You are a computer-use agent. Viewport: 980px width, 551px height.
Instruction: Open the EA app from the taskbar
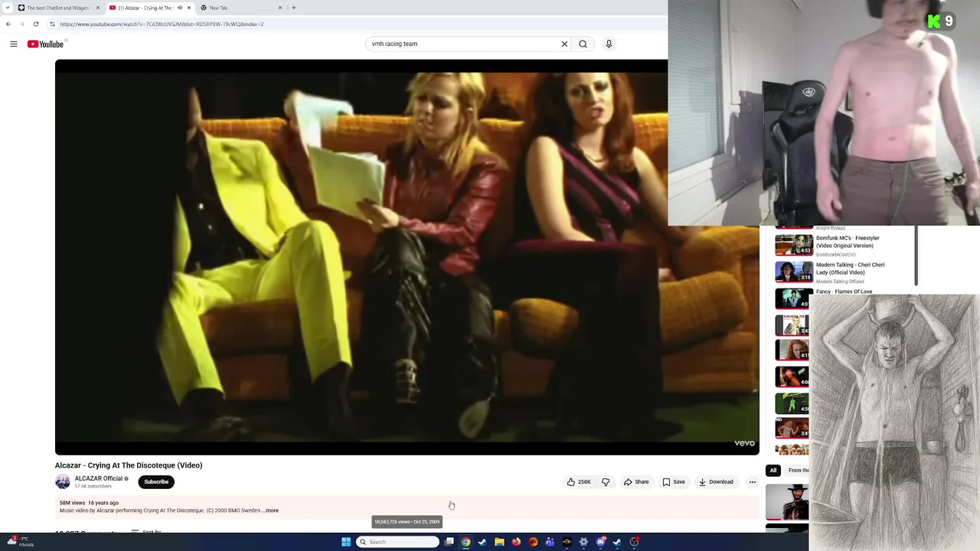pos(533,542)
